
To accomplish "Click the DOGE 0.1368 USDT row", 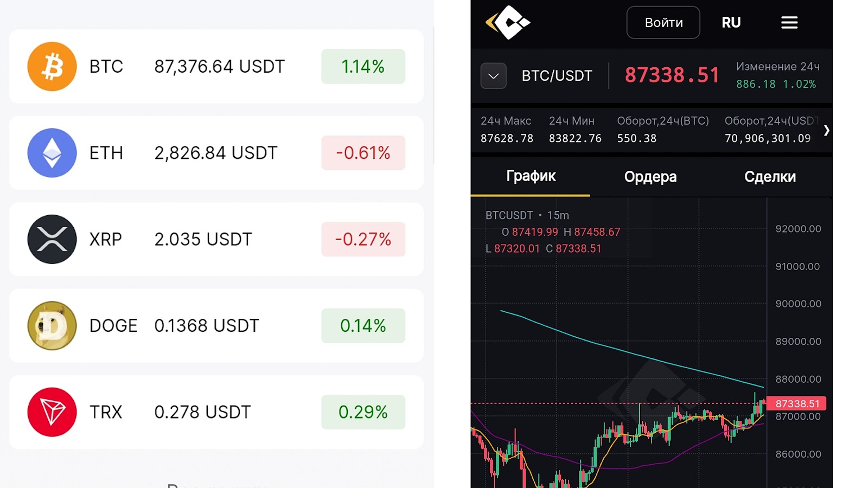I will click(x=216, y=325).
